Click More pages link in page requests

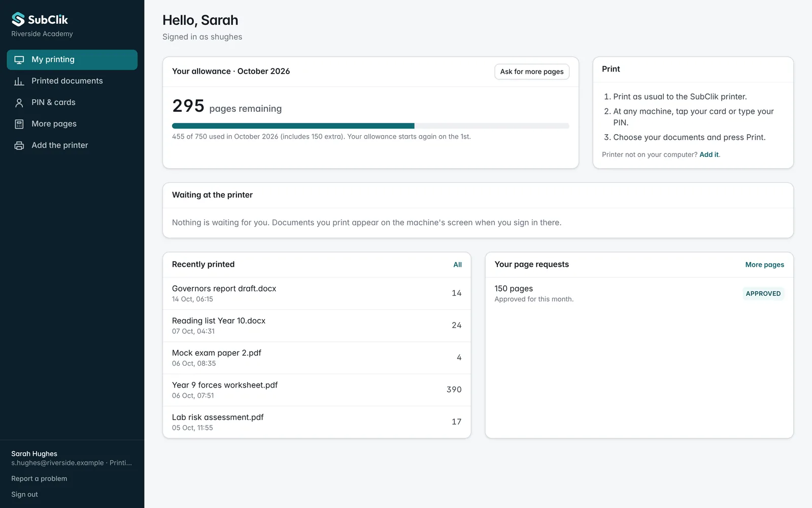click(x=764, y=265)
